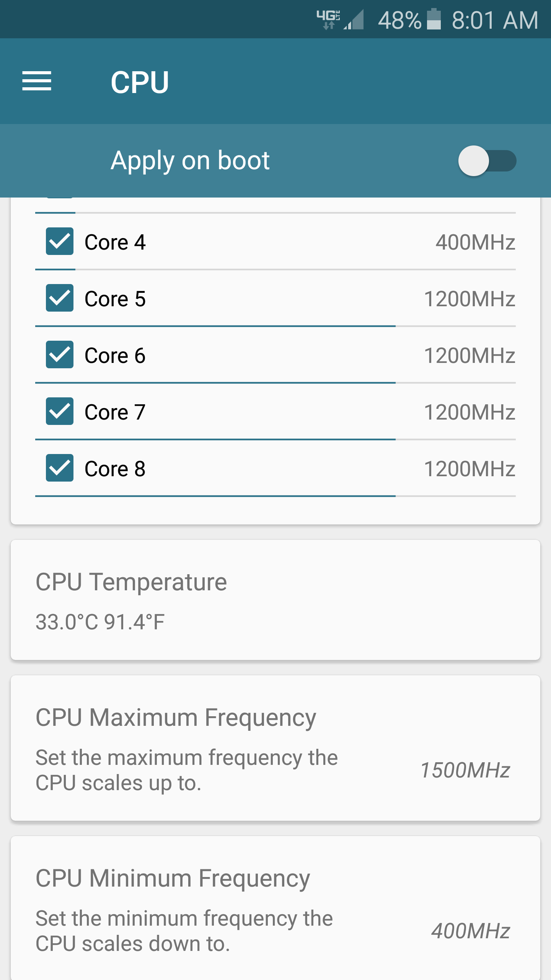Screen dimensions: 551x980
Task: Tap the CPU title in the toolbar
Action: (x=140, y=82)
